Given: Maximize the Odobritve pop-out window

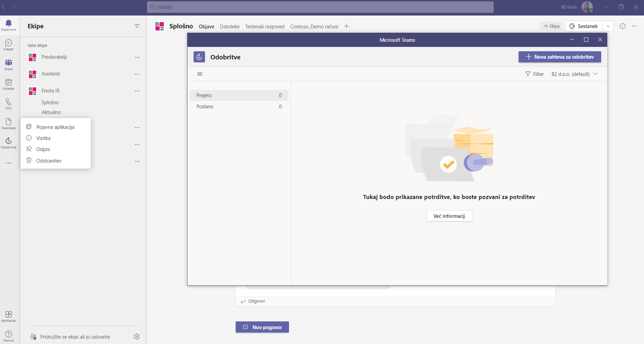Looking at the screenshot, I should 586,40.
